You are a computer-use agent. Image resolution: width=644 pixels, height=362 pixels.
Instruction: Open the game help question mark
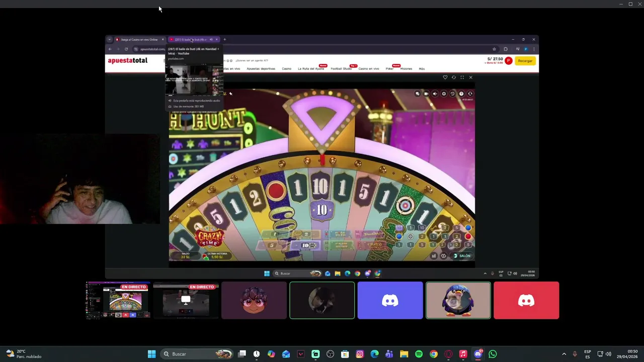click(461, 94)
